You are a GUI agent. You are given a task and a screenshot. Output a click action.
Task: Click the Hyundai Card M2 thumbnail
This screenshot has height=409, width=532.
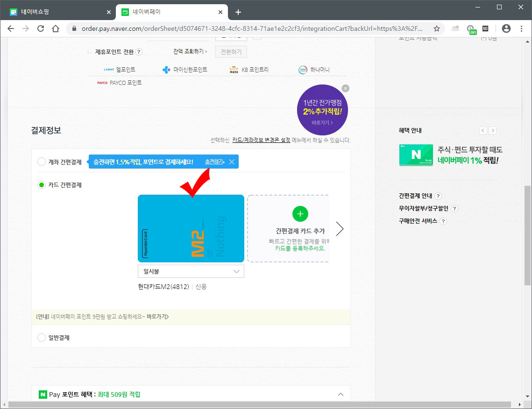pos(191,228)
